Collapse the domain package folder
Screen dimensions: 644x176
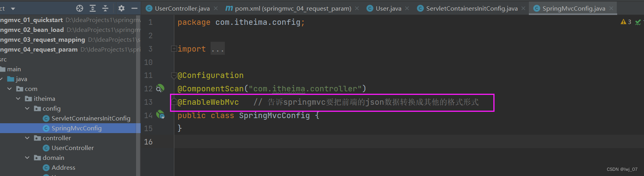coord(27,157)
